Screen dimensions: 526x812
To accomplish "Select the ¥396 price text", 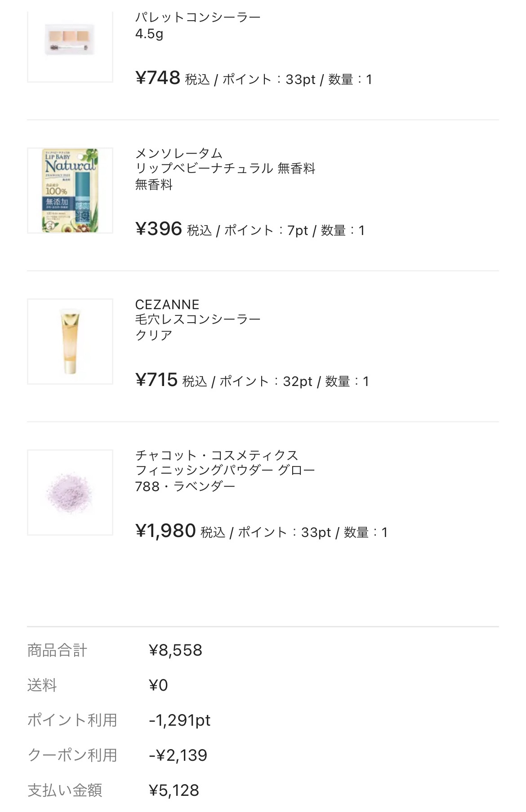I will (159, 229).
